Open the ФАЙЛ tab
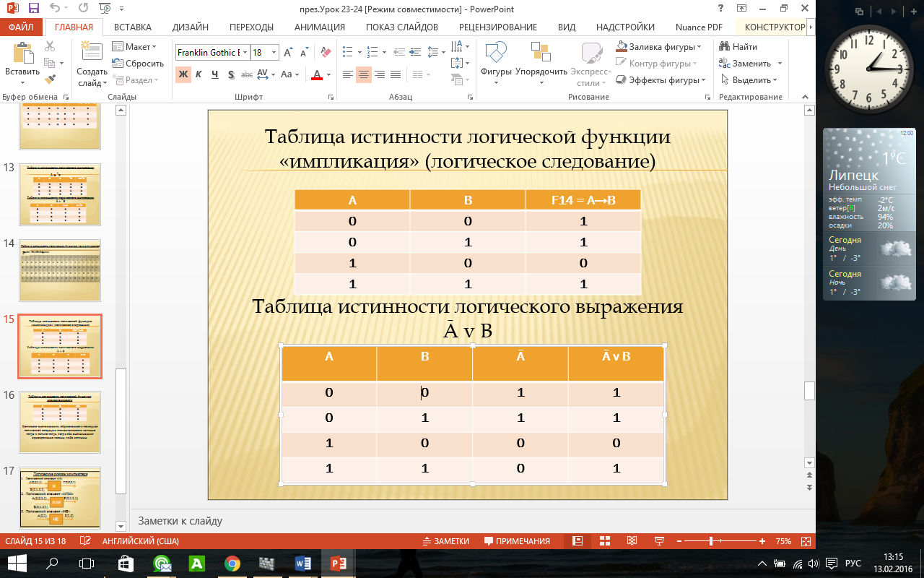The height and width of the screenshot is (578, 924). pyautogui.click(x=21, y=27)
